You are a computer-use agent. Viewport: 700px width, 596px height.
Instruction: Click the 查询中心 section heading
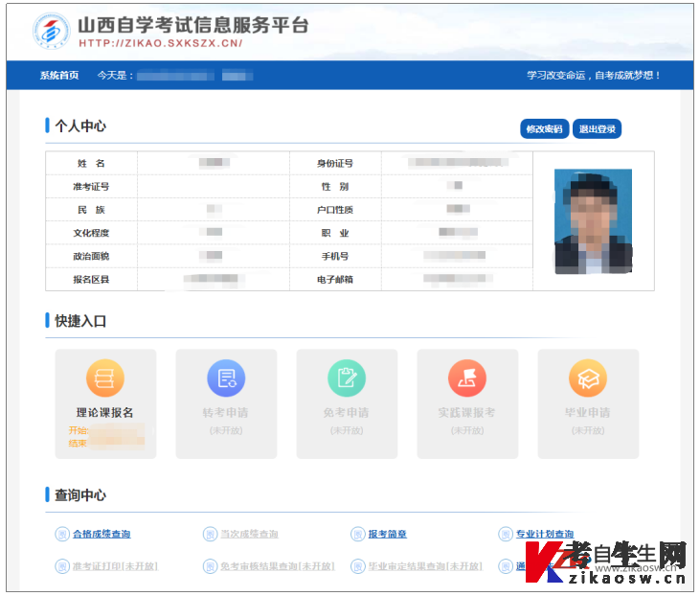point(80,495)
